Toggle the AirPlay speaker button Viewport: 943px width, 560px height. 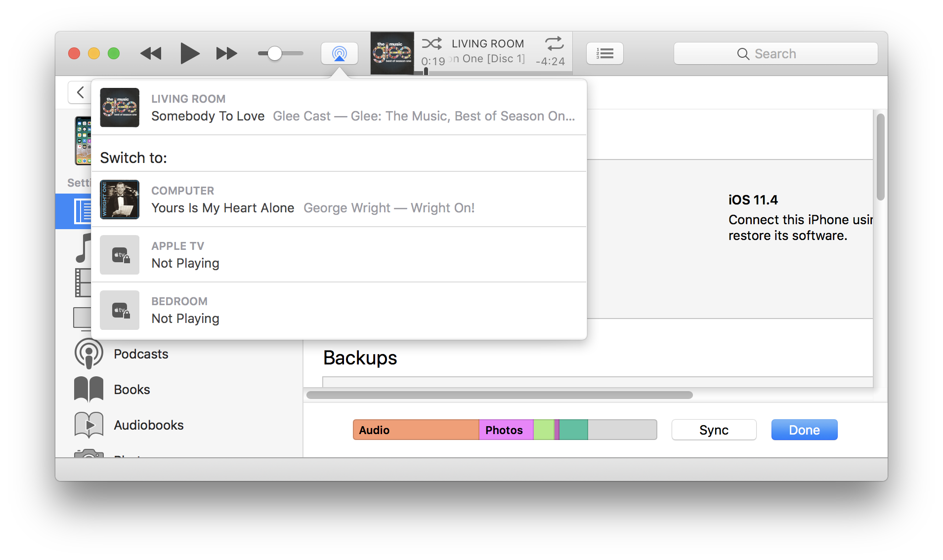(340, 53)
